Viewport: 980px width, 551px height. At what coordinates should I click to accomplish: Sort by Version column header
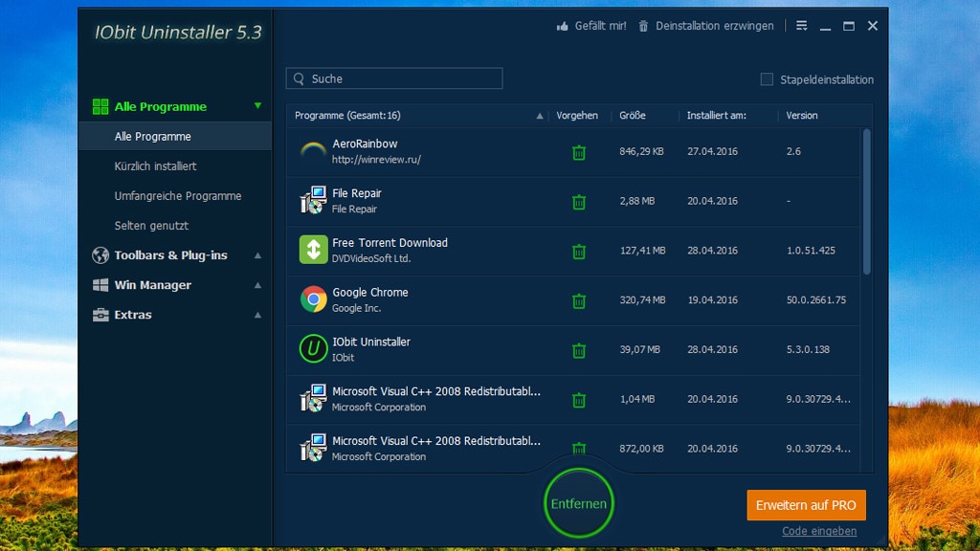802,116
